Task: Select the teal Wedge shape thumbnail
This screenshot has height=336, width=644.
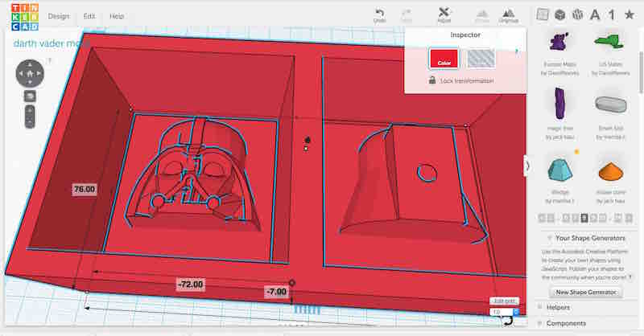Action: click(559, 170)
